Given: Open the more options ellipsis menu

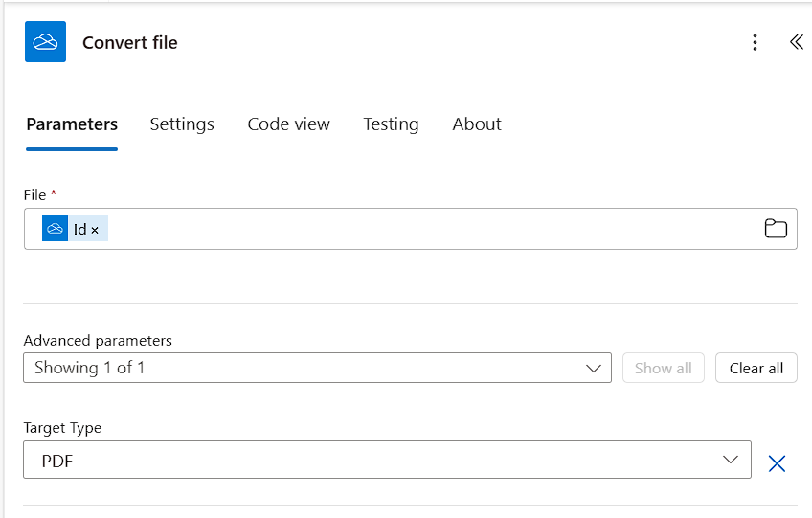Looking at the screenshot, I should coord(756,42).
